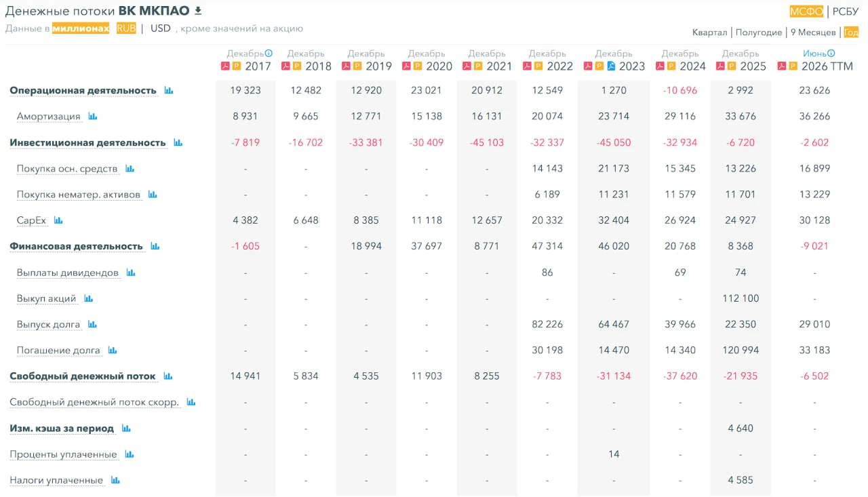Click the orange presentation icon for 2020
Image resolution: width=868 pixels, height=497 pixels.
tap(418, 66)
